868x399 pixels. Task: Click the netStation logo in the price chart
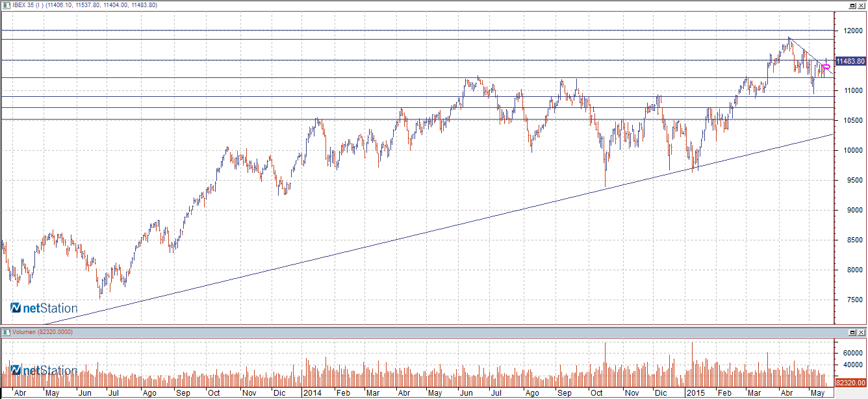coord(44,308)
